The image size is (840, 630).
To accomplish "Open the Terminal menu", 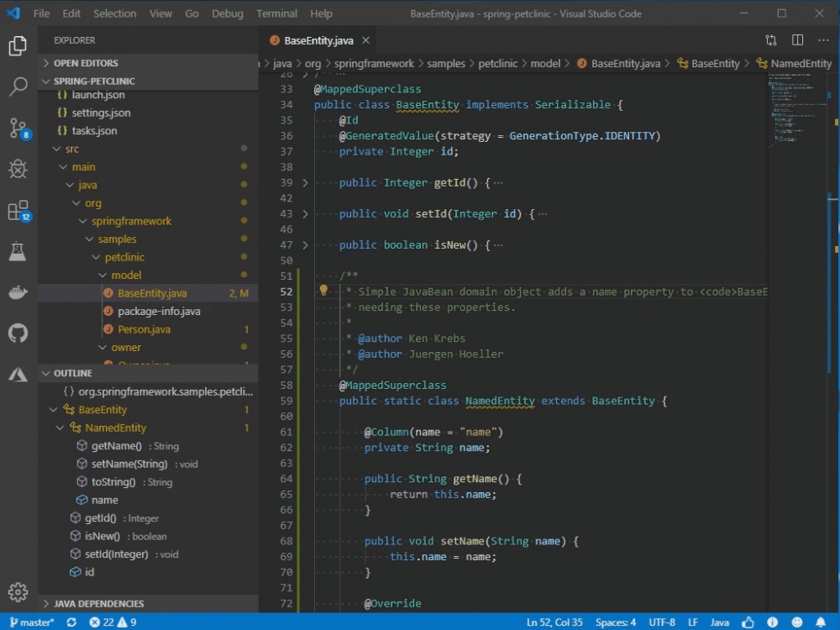I will tap(276, 13).
